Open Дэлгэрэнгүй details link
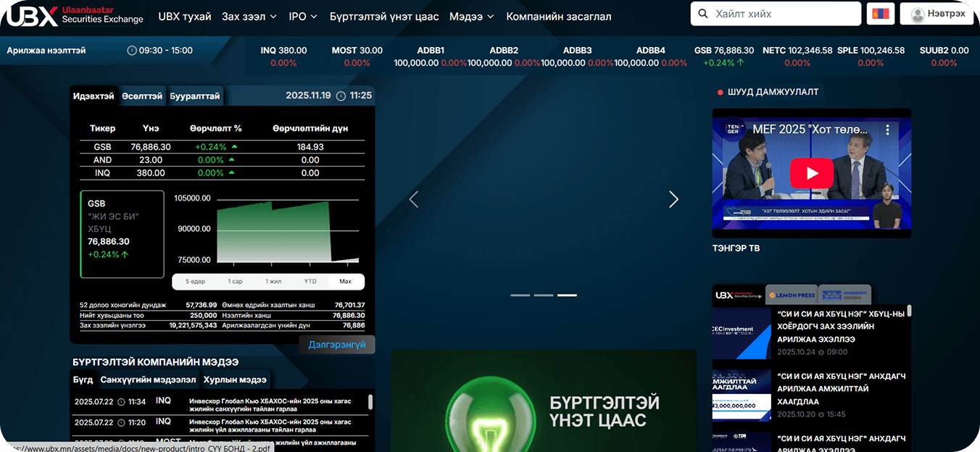The width and height of the screenshot is (980, 452). [336, 344]
